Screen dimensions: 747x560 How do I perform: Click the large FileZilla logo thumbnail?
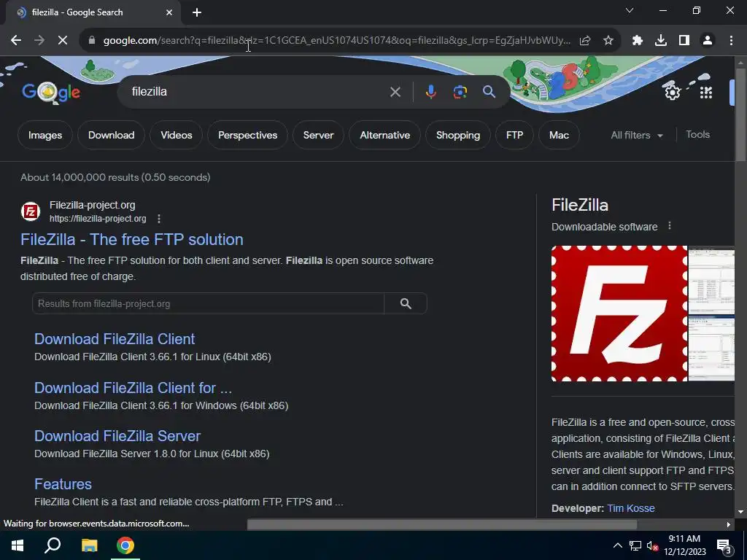tap(619, 314)
